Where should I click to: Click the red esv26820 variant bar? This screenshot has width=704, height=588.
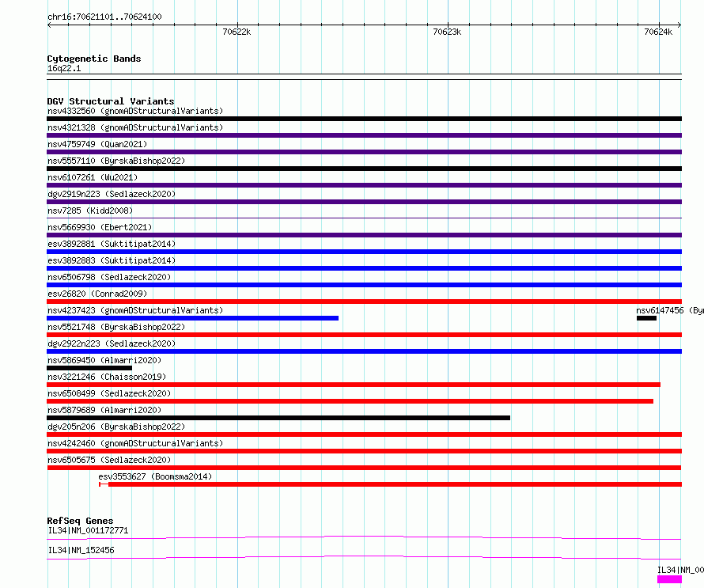click(364, 302)
